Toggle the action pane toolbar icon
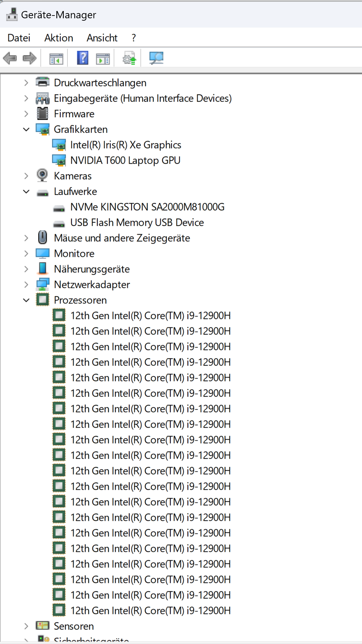 [103, 58]
